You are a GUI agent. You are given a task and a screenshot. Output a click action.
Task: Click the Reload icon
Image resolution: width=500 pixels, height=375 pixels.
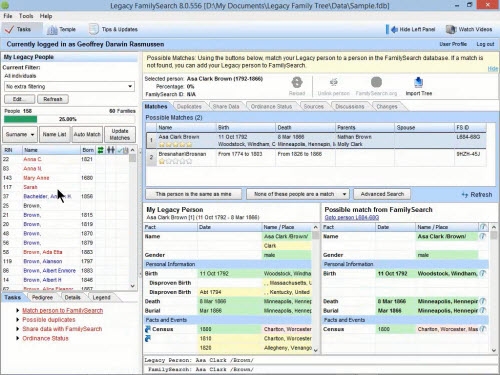click(x=297, y=82)
